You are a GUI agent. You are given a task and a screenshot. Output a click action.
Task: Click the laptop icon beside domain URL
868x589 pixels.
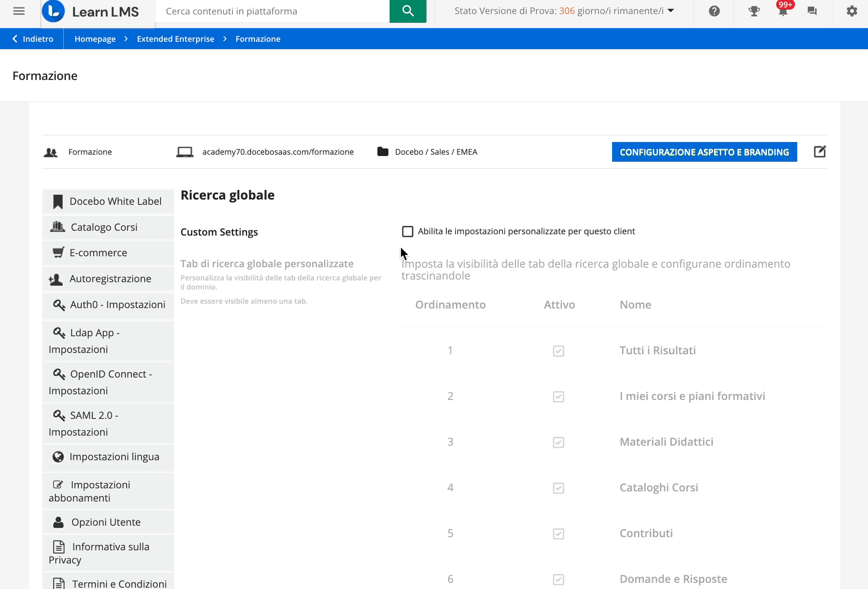click(185, 152)
